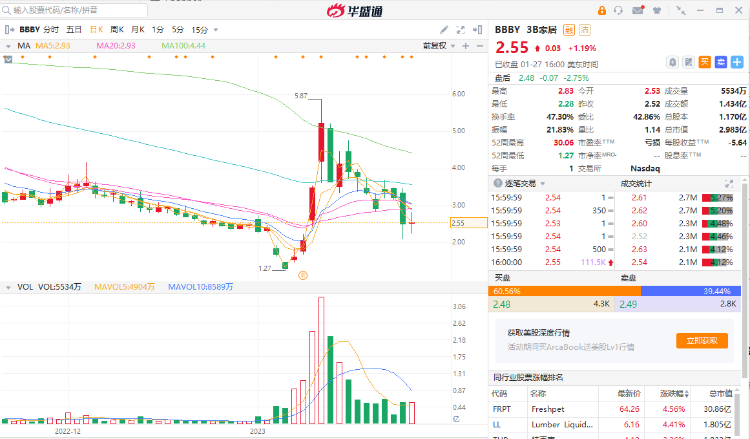Image resolution: width=750 pixels, height=439 pixels.
Task: Click the FRPT ticker code
Action: point(502,409)
